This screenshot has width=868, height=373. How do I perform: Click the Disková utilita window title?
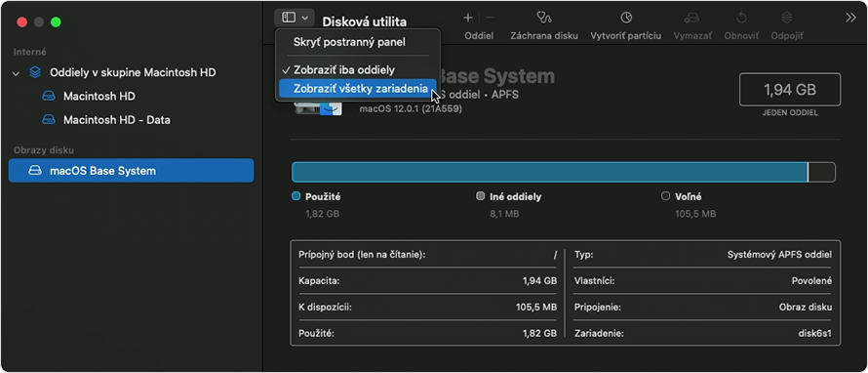364,22
